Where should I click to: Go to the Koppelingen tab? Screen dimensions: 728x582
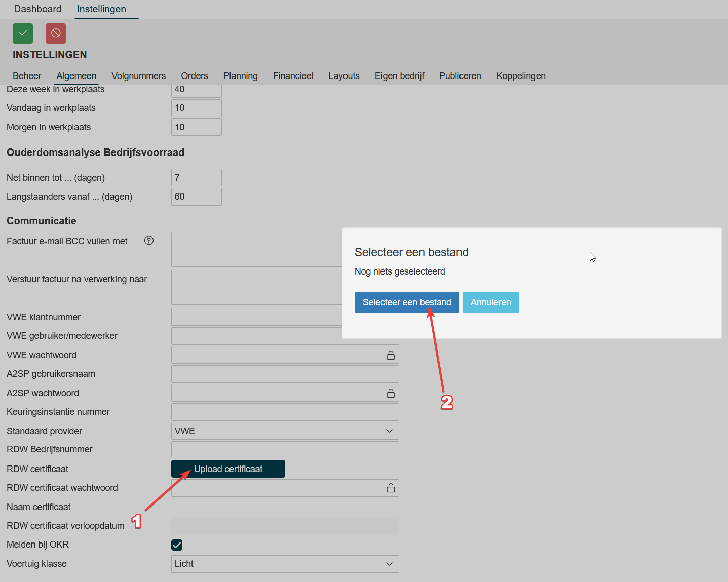(520, 76)
